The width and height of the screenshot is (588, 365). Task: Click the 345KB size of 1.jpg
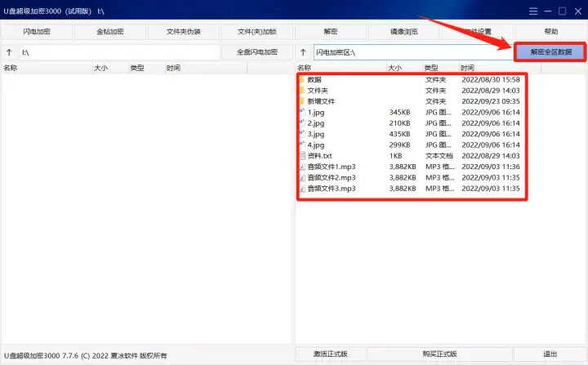(x=399, y=112)
